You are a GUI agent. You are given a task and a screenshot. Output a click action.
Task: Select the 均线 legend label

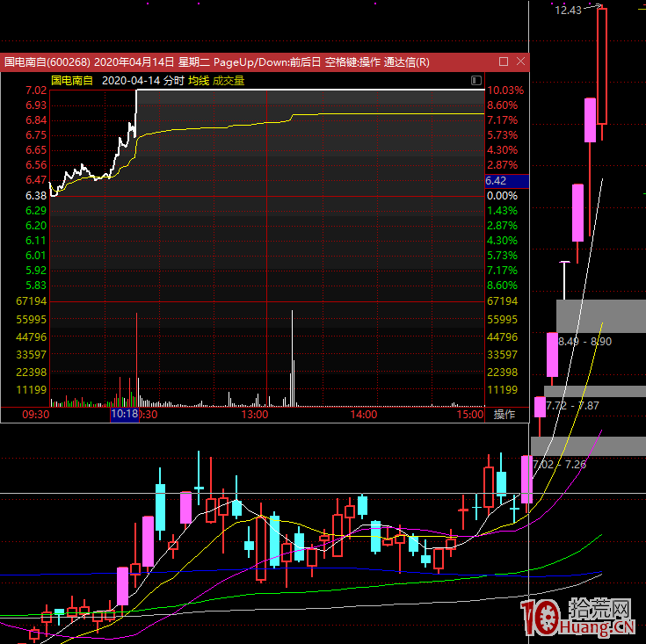click(199, 80)
